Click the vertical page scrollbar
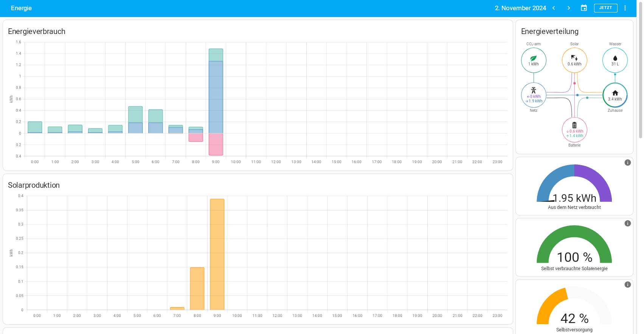 [640, 76]
